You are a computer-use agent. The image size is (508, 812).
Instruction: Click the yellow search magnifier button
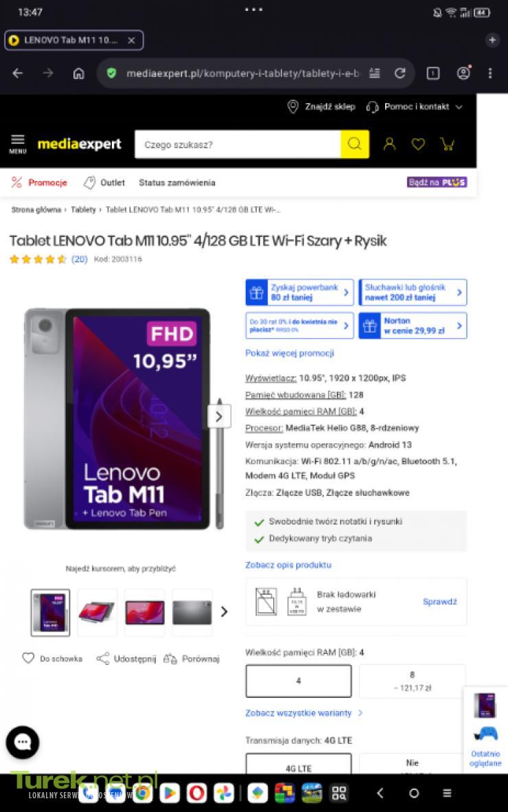pos(354,144)
